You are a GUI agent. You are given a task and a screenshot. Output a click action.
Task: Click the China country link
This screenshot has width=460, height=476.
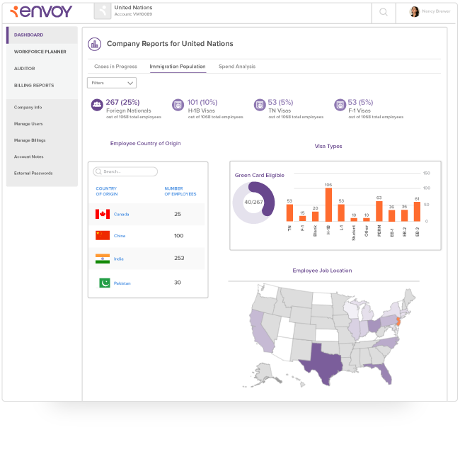120,236
